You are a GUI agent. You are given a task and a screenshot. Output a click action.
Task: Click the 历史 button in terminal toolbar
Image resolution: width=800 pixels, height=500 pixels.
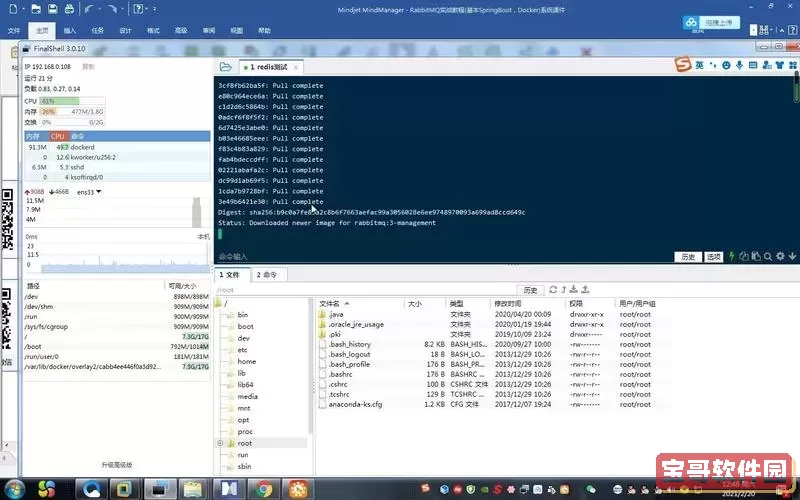point(688,257)
